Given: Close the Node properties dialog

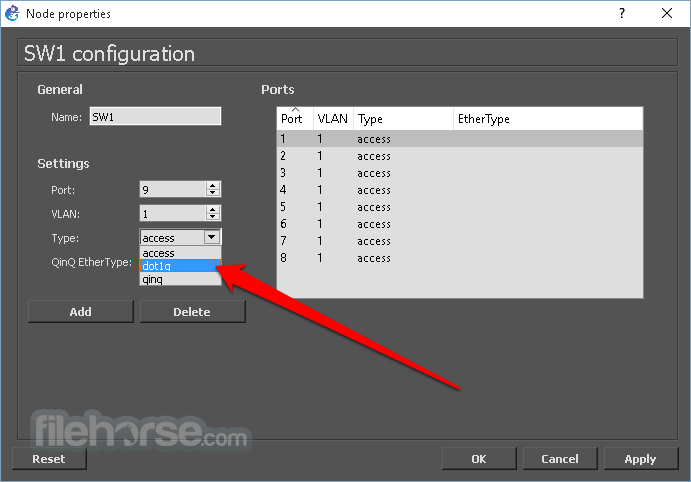Looking at the screenshot, I should click(x=667, y=13).
